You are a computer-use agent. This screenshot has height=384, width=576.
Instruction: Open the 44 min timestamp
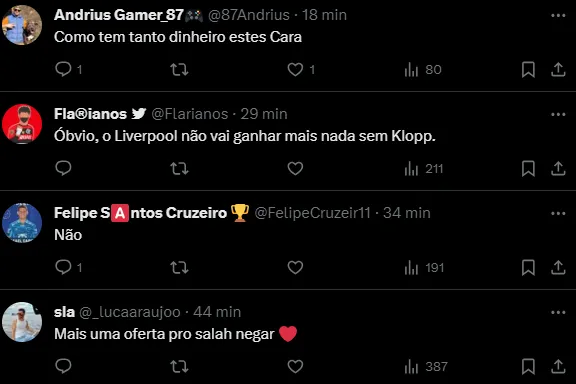(x=217, y=312)
